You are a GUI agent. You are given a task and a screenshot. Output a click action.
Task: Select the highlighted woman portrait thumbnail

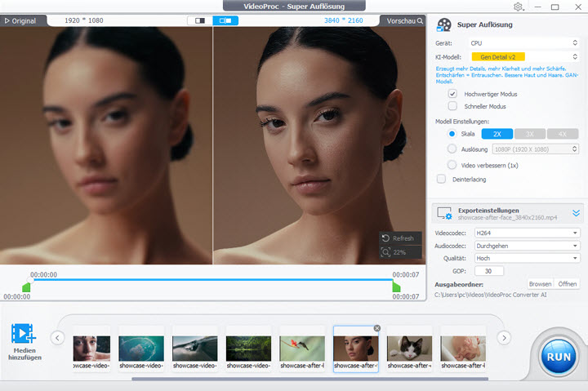356,349
